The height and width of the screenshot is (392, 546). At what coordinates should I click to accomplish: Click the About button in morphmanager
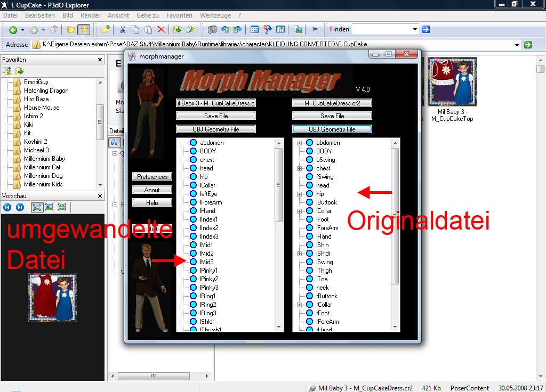click(152, 190)
